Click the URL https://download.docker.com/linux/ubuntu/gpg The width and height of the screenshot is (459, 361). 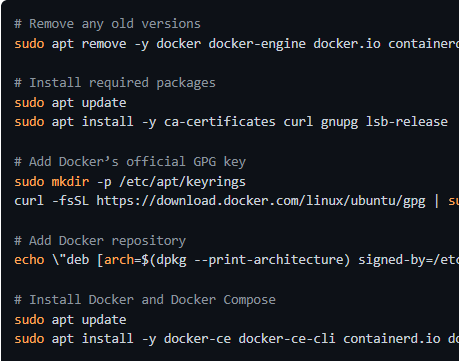coord(261,201)
